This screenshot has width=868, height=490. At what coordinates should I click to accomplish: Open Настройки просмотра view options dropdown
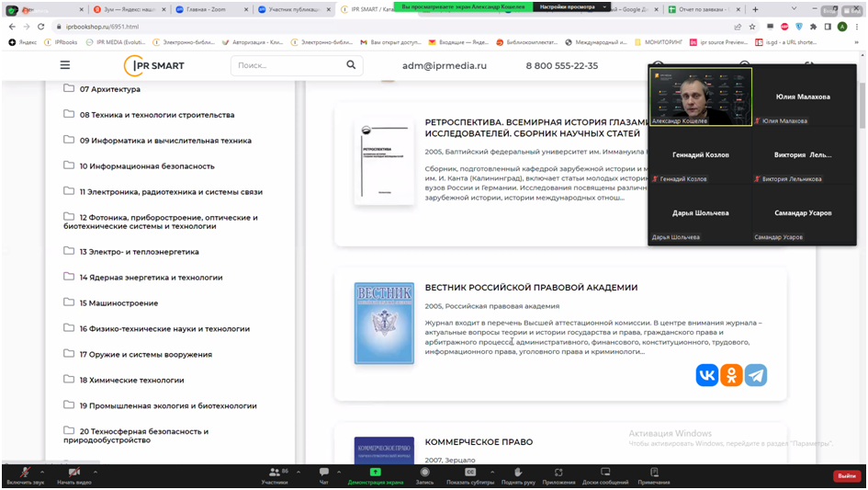pyautogui.click(x=571, y=6)
